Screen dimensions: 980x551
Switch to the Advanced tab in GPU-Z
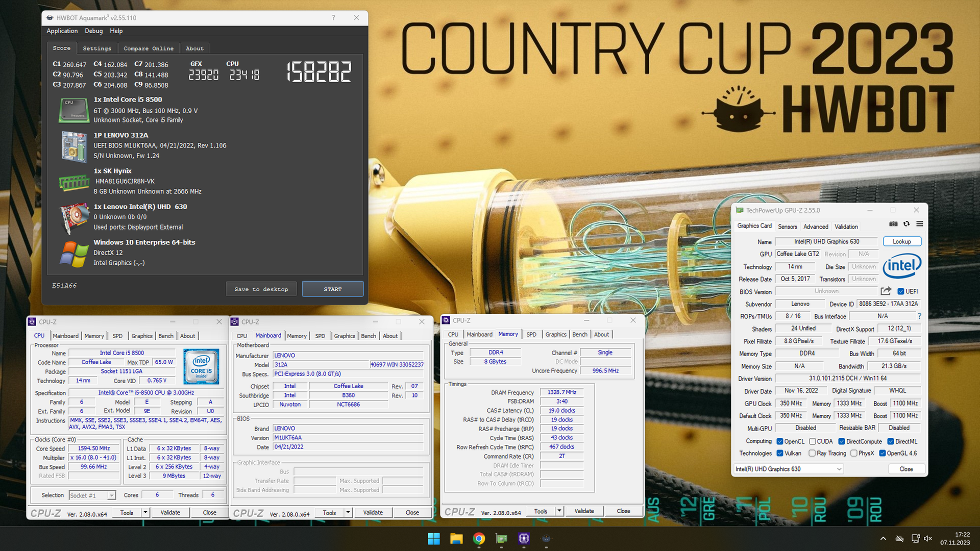click(816, 227)
